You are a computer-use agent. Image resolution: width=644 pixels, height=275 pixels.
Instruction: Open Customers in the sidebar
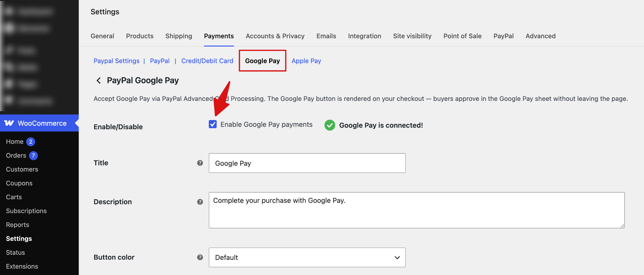coord(22,169)
